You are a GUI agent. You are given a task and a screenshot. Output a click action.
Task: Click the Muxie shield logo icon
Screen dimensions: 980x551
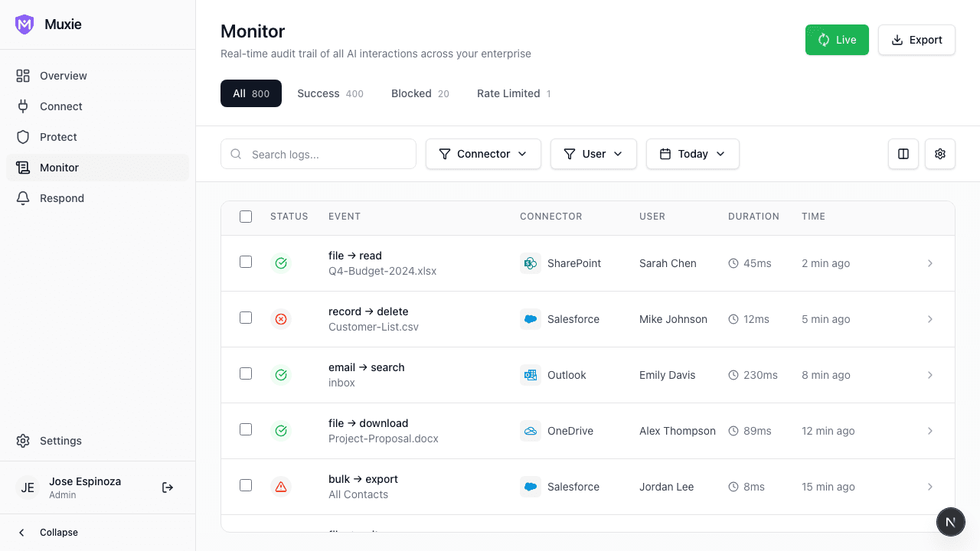[24, 24]
